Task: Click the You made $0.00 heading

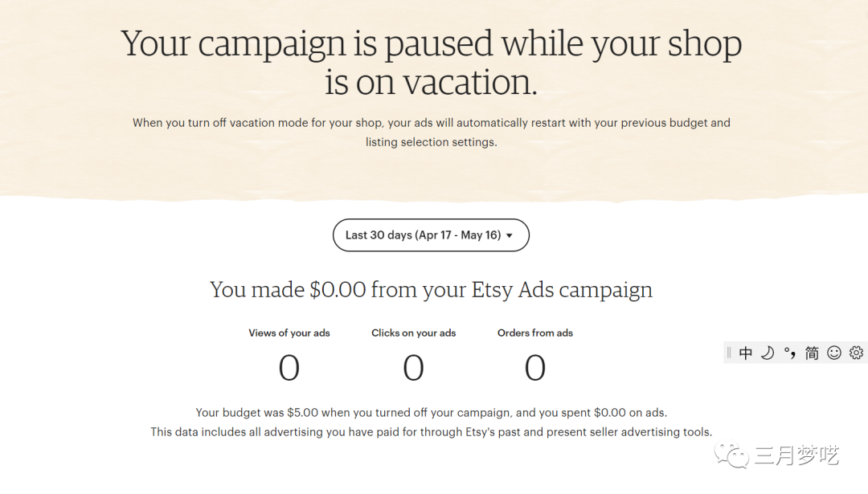Action: click(432, 290)
